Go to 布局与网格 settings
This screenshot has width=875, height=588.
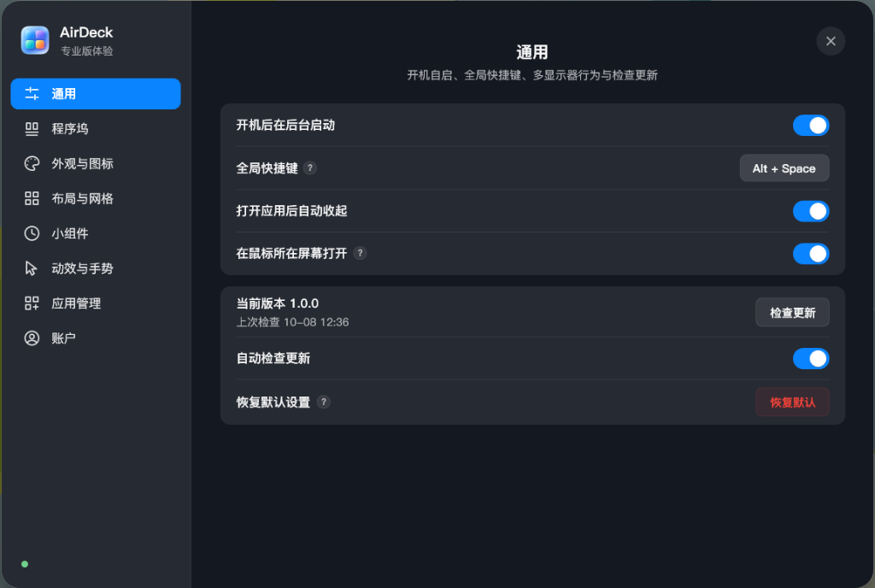pos(96,198)
